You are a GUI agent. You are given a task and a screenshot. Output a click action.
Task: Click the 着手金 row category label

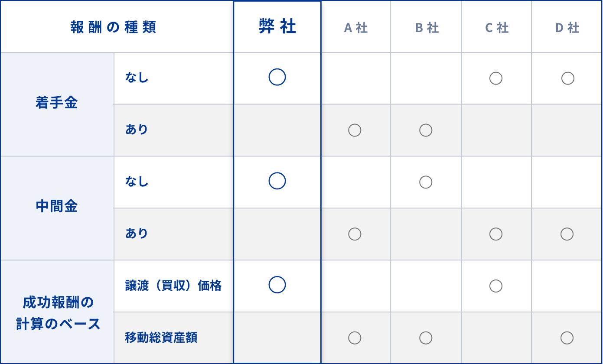coord(57,103)
